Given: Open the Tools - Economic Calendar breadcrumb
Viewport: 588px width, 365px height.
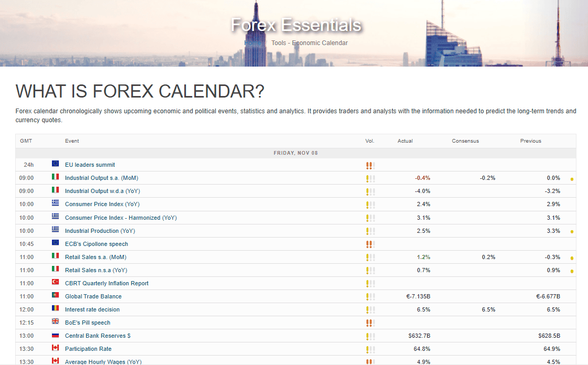Looking at the screenshot, I should pyautogui.click(x=309, y=43).
